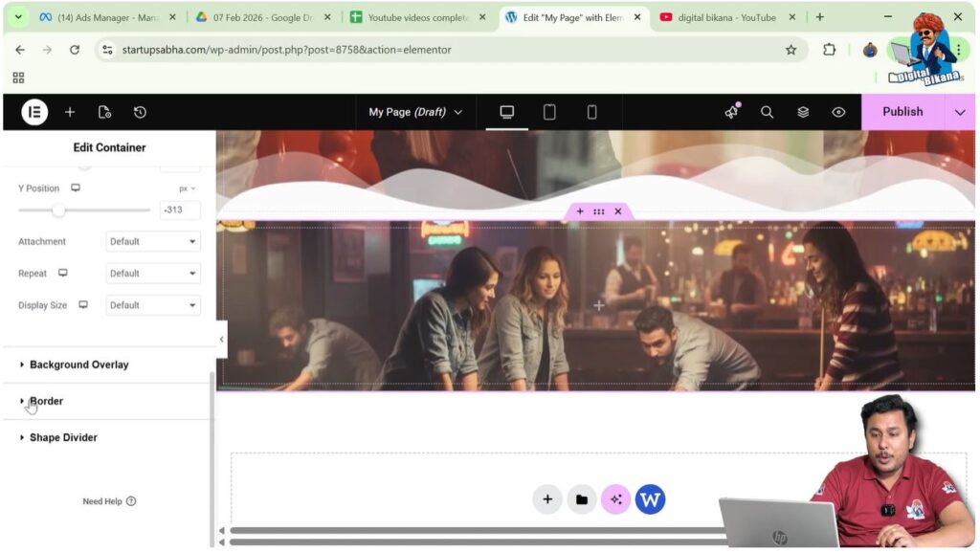Open Add Element plus icon in top bar

[x=70, y=112]
